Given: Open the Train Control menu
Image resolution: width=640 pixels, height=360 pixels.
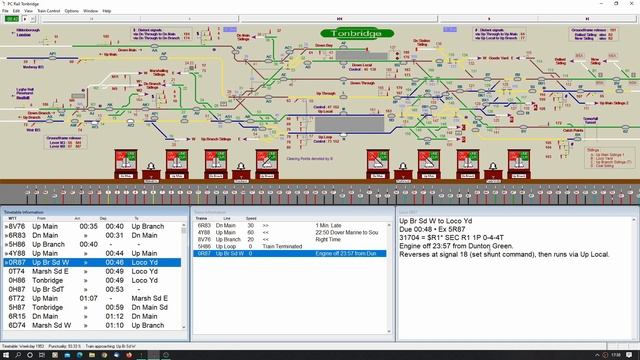Looking at the screenshot, I should (49, 11).
